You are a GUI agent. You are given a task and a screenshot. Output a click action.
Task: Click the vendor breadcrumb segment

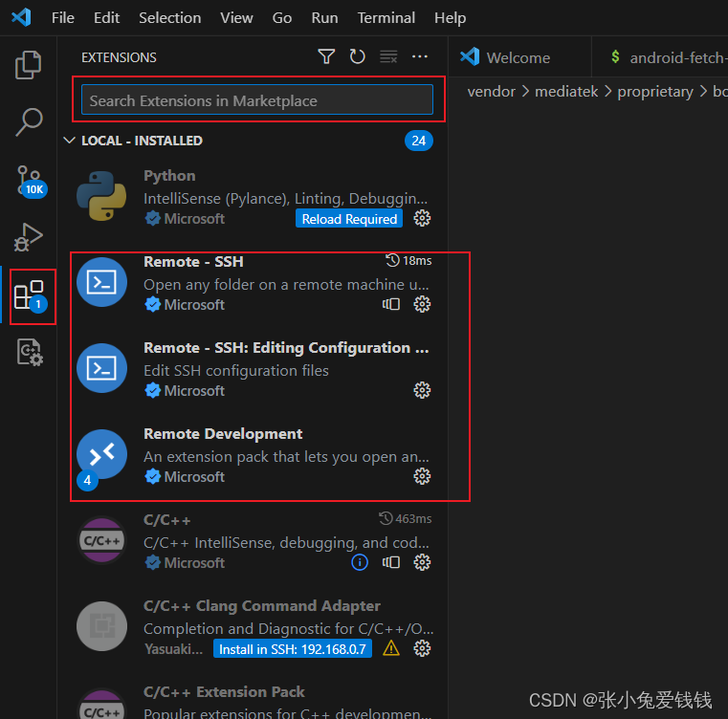pyautogui.click(x=491, y=92)
